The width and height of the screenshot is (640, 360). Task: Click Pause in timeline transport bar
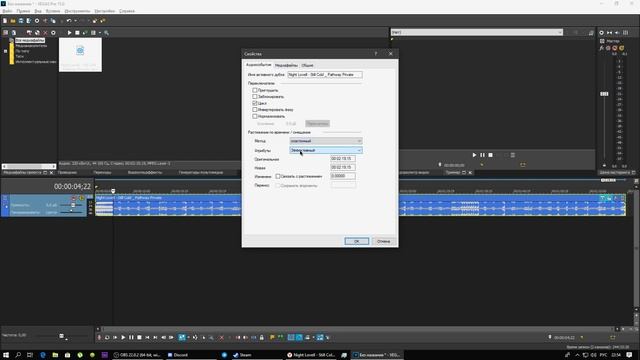point(131,338)
